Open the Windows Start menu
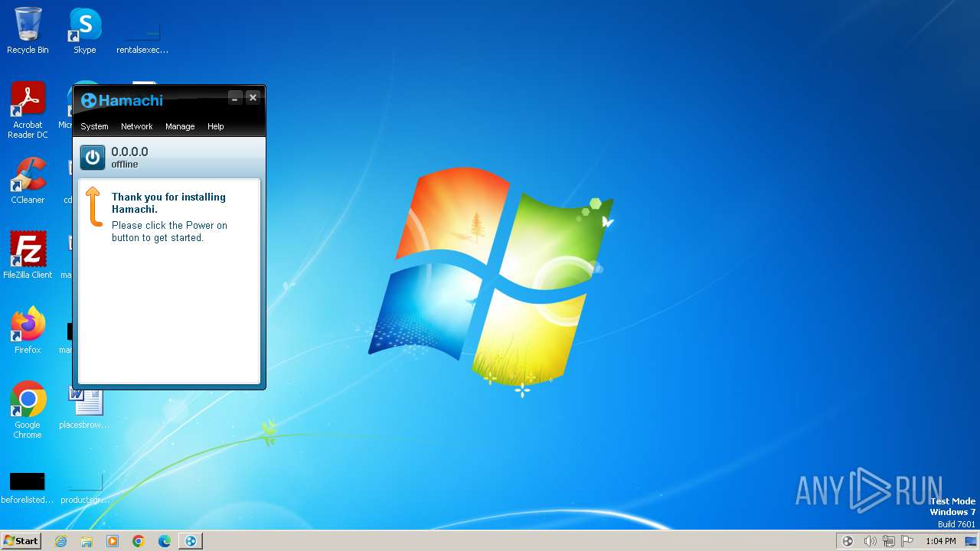 point(21,540)
